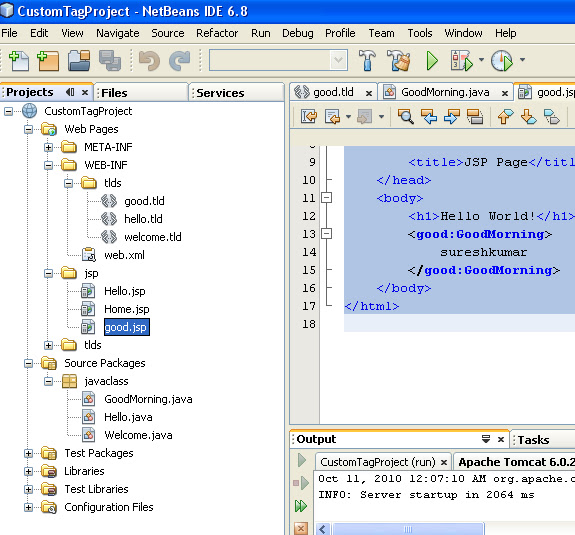Click the Output scrollbar left arrow
This screenshot has height=535, width=575.
tap(323, 529)
